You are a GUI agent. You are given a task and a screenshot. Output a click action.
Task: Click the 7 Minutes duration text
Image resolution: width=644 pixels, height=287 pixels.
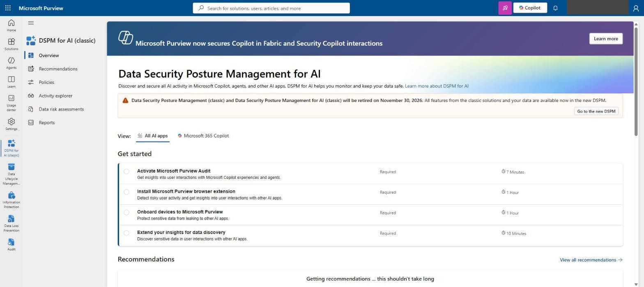pos(515,172)
